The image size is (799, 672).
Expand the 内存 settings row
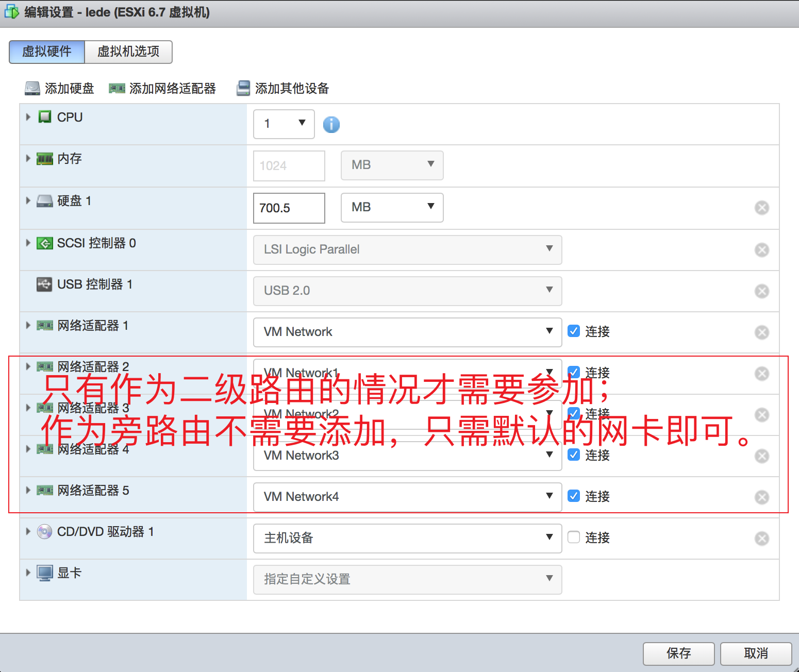(x=28, y=159)
